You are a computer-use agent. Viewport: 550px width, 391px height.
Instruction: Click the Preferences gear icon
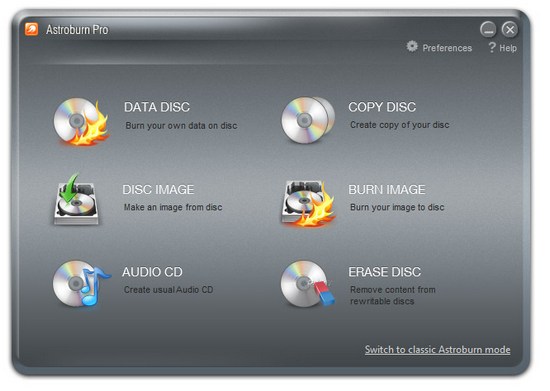pos(412,47)
